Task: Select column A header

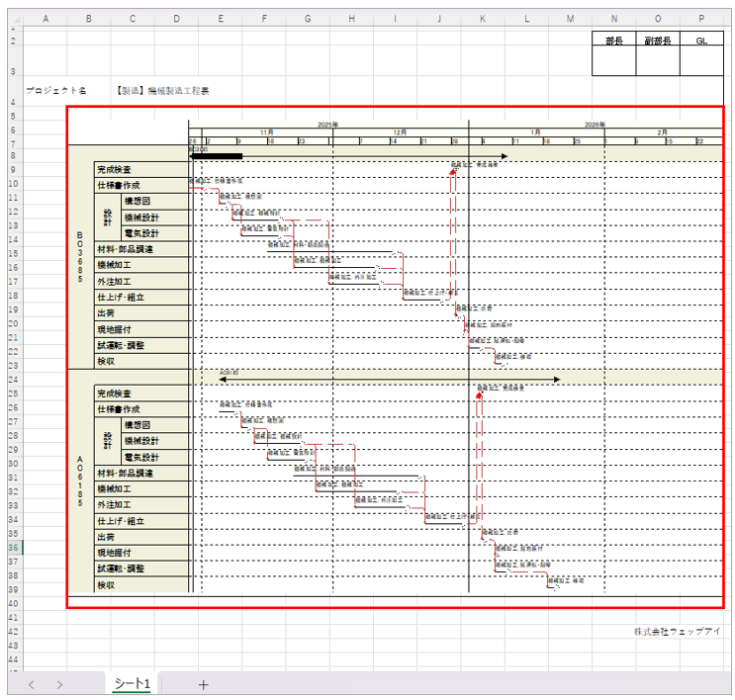Action: point(46,19)
